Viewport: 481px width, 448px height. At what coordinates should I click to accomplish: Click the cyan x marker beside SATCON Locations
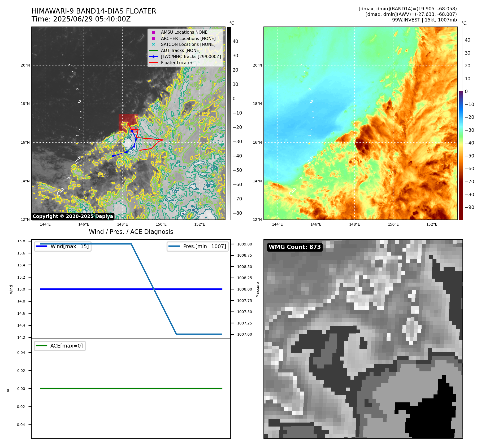153,44
